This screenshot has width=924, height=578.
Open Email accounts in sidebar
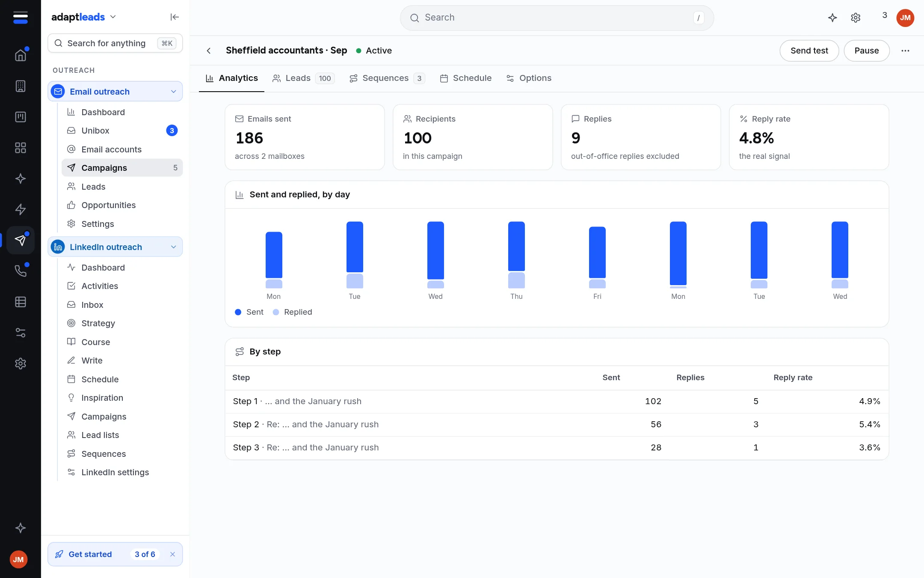[122, 149]
